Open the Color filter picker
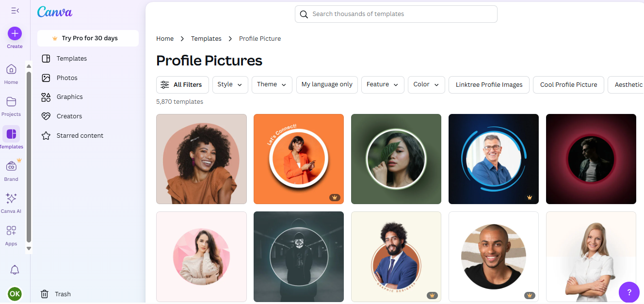 [x=426, y=84]
